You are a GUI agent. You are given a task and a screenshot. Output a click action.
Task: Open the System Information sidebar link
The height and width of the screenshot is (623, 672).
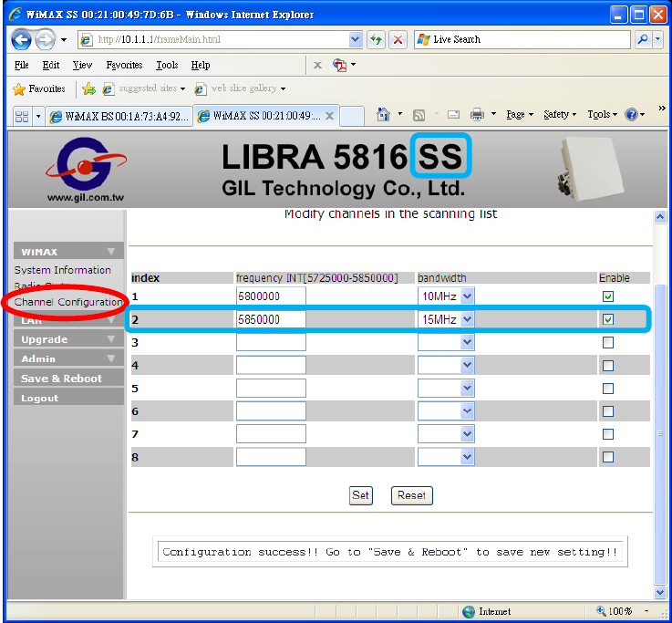(x=63, y=270)
